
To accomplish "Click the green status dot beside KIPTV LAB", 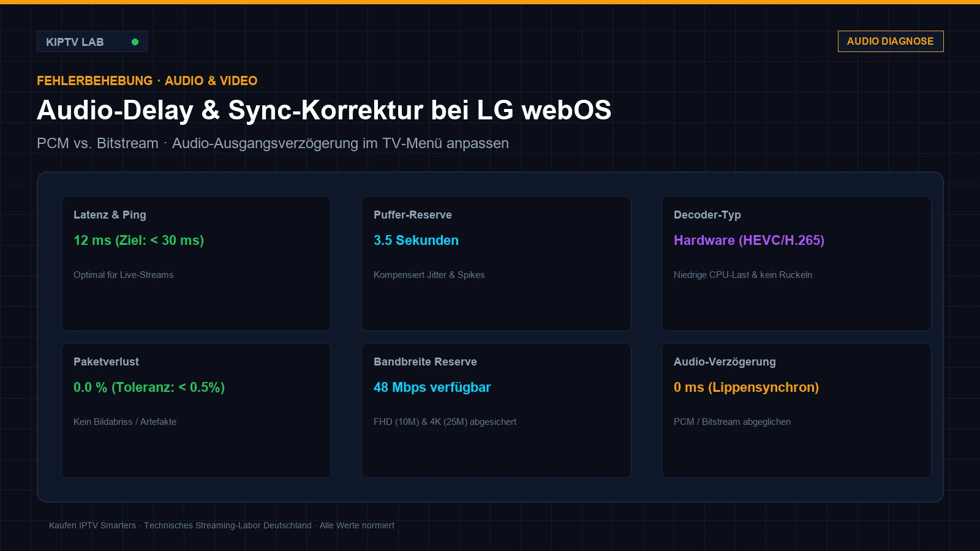I will point(135,42).
